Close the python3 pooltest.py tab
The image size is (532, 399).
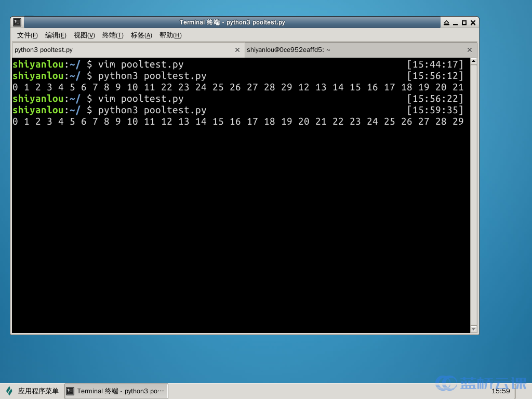(237, 50)
